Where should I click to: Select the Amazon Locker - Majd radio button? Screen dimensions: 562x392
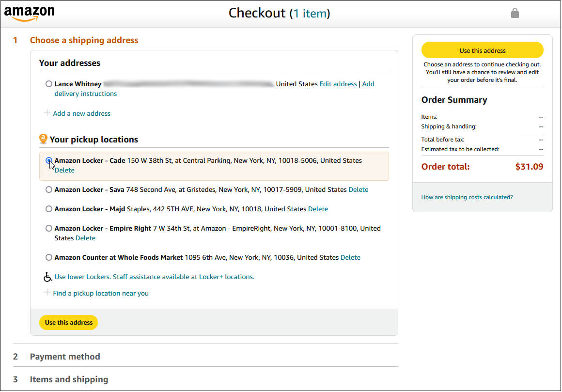coord(49,209)
